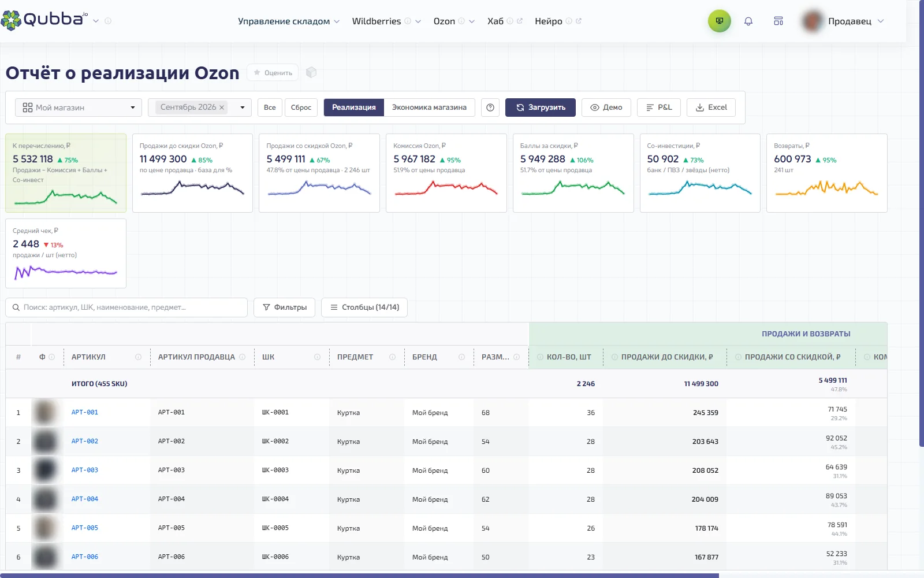Expand the Ozon menu chevron

pyautogui.click(x=472, y=21)
